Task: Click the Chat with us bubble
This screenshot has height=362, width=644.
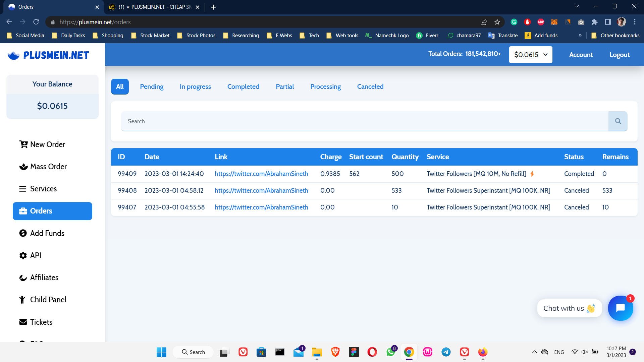Action: tap(569, 308)
